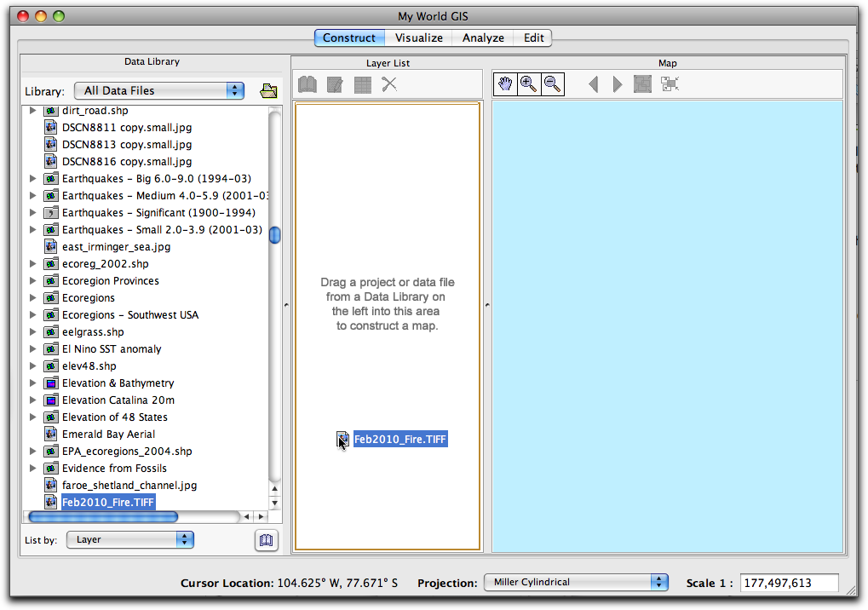Click the book icon next to List by

[x=267, y=540]
